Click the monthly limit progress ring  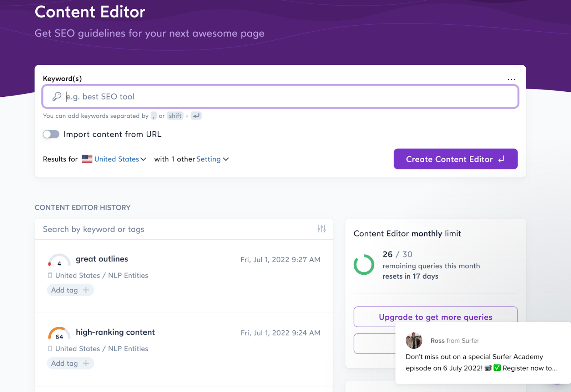coord(364,265)
